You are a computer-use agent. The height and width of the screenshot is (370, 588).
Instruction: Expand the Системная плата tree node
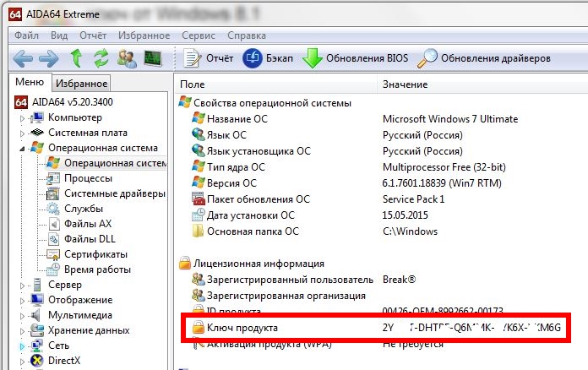click(22, 133)
